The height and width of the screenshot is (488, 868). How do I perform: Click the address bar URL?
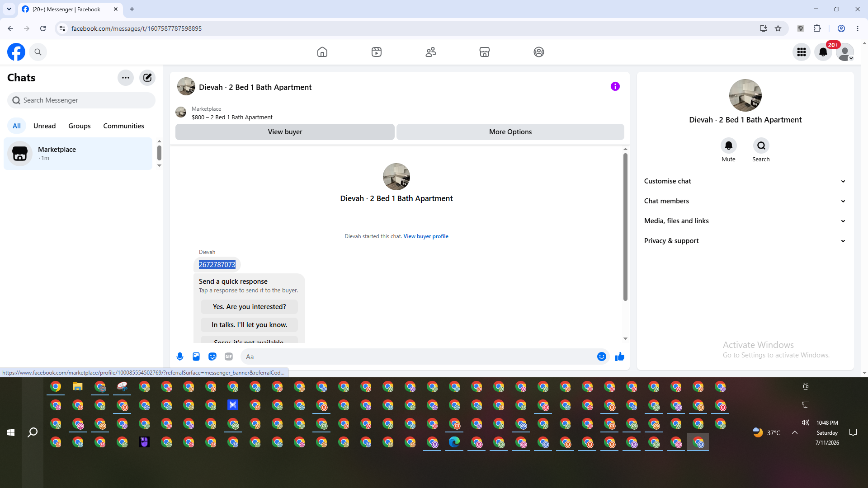tap(137, 28)
